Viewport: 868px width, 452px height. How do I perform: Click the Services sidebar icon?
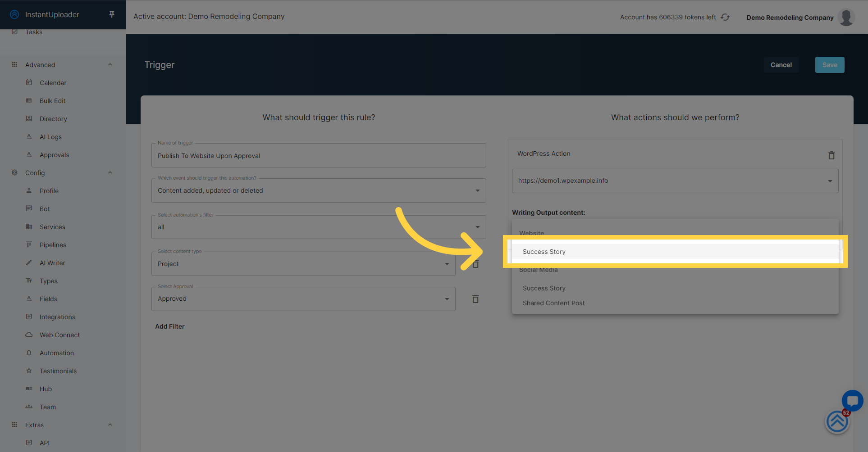pyautogui.click(x=29, y=226)
